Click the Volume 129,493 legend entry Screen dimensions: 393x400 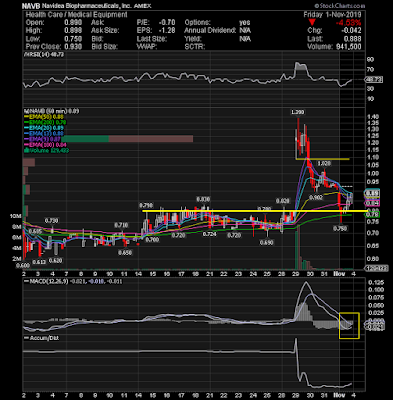click(46, 151)
